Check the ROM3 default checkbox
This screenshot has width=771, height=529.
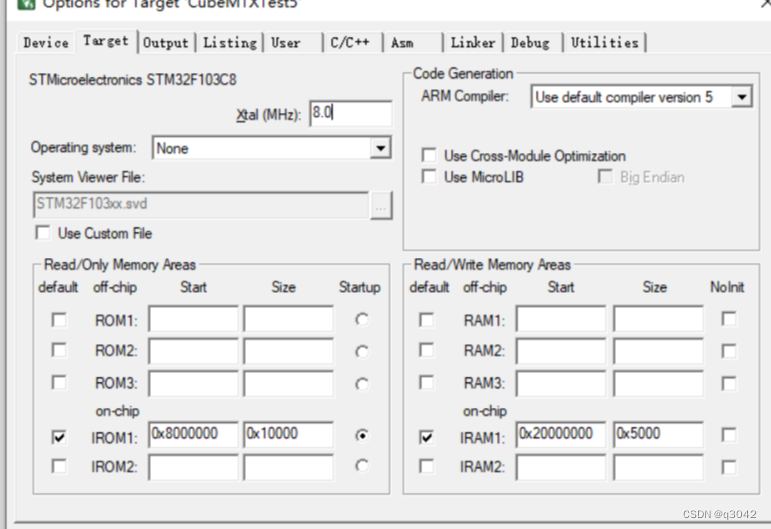click(x=59, y=382)
